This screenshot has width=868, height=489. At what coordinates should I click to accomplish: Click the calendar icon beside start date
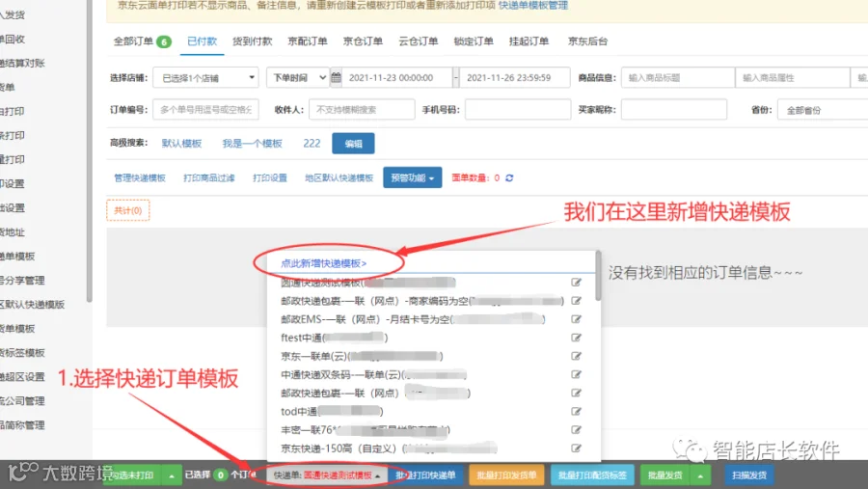(336, 77)
